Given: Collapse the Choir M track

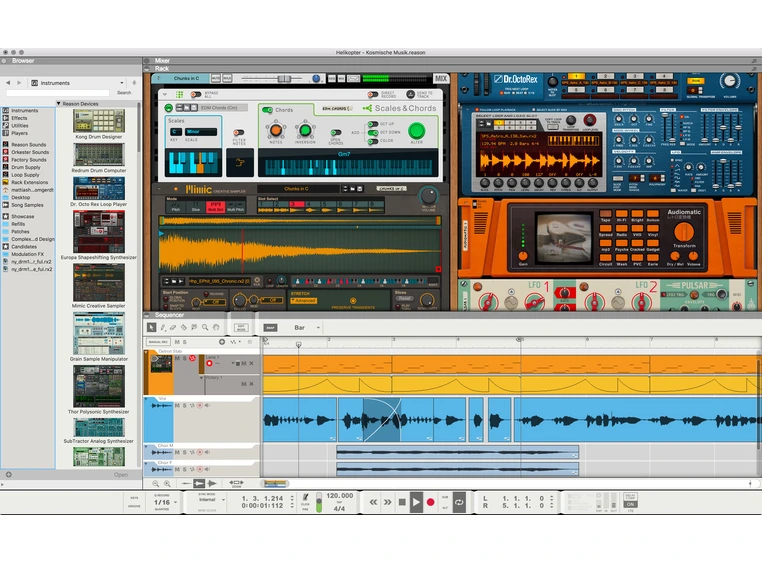Looking at the screenshot, I should (146, 446).
